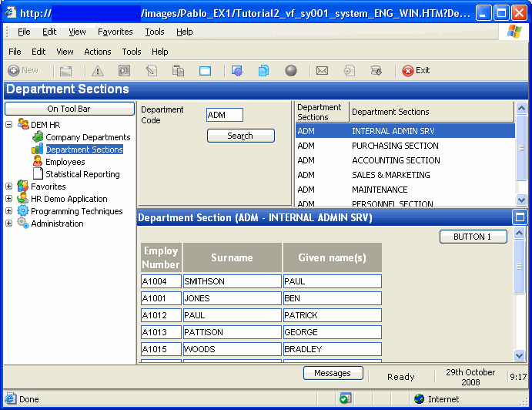The height and width of the screenshot is (410, 532).
Task: Click the Messages button in status bar
Action: pos(333,373)
